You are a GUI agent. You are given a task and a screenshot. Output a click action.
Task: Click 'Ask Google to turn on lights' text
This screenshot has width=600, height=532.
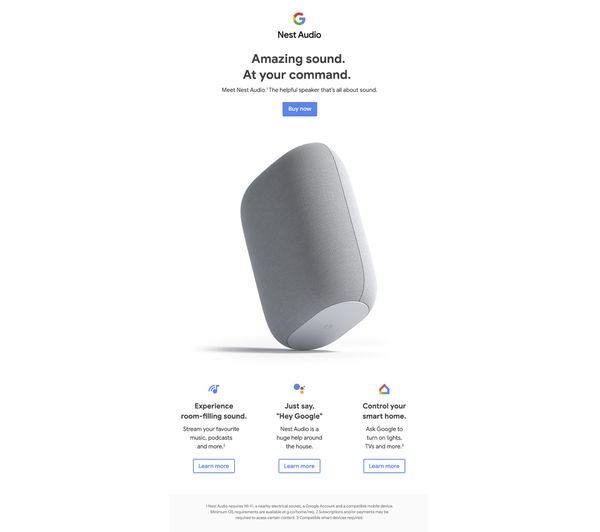[x=384, y=433]
